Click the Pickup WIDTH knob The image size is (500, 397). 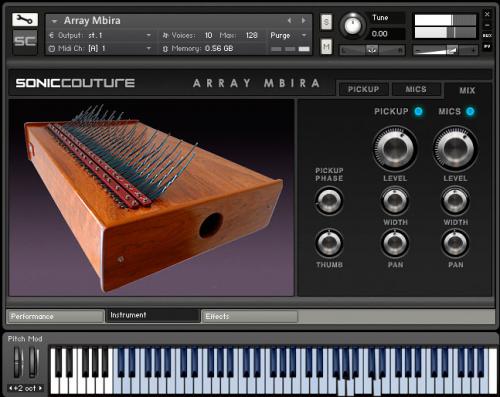[x=395, y=200]
